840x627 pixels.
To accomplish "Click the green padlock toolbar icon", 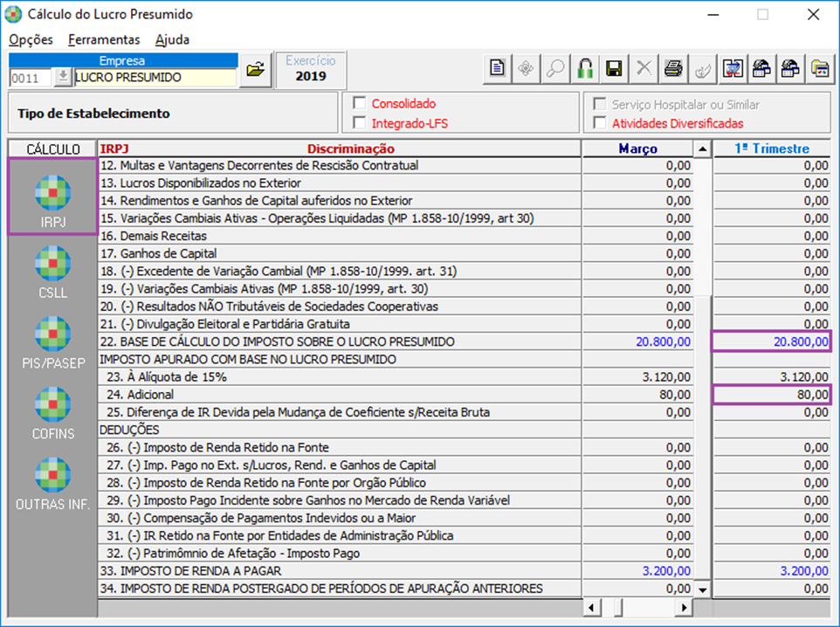I will (x=585, y=69).
